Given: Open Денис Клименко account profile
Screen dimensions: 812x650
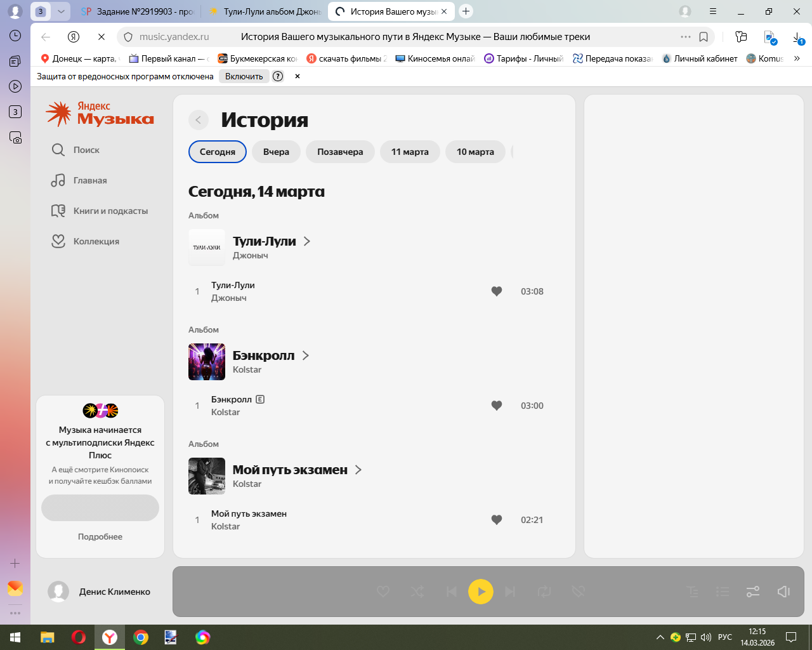Looking at the screenshot, I should coord(100,592).
